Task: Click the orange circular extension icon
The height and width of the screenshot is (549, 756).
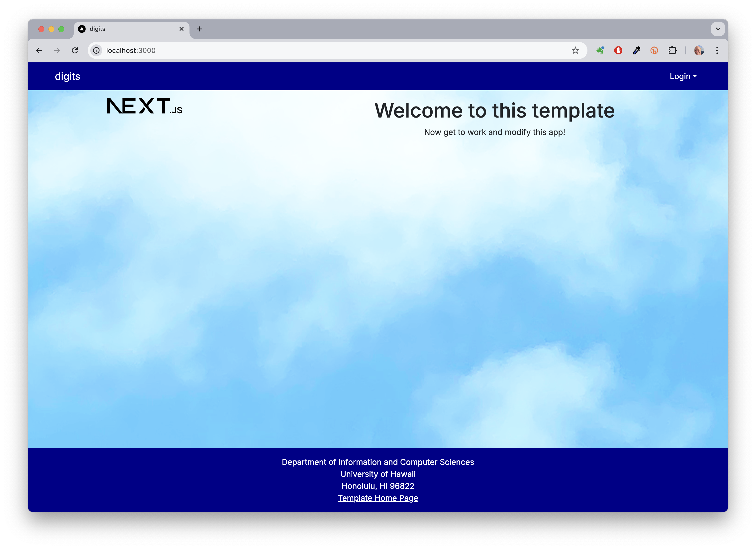Action: click(x=654, y=50)
